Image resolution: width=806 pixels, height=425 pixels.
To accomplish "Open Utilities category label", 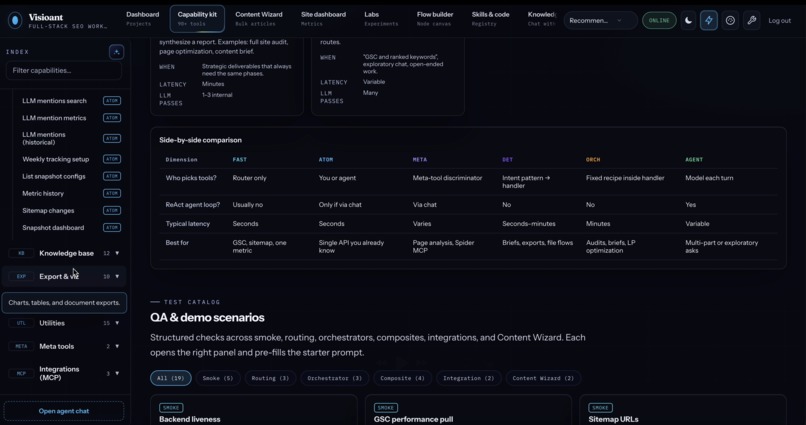I will (x=52, y=323).
